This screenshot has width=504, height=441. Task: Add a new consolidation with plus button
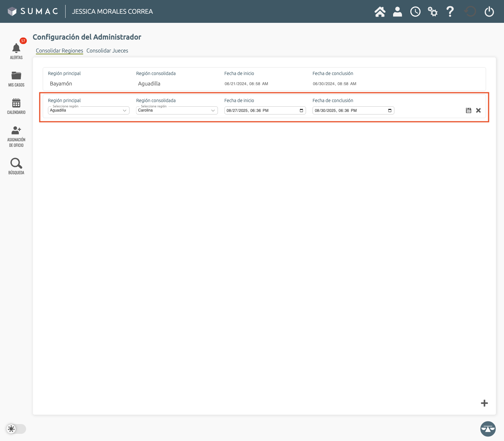point(484,403)
